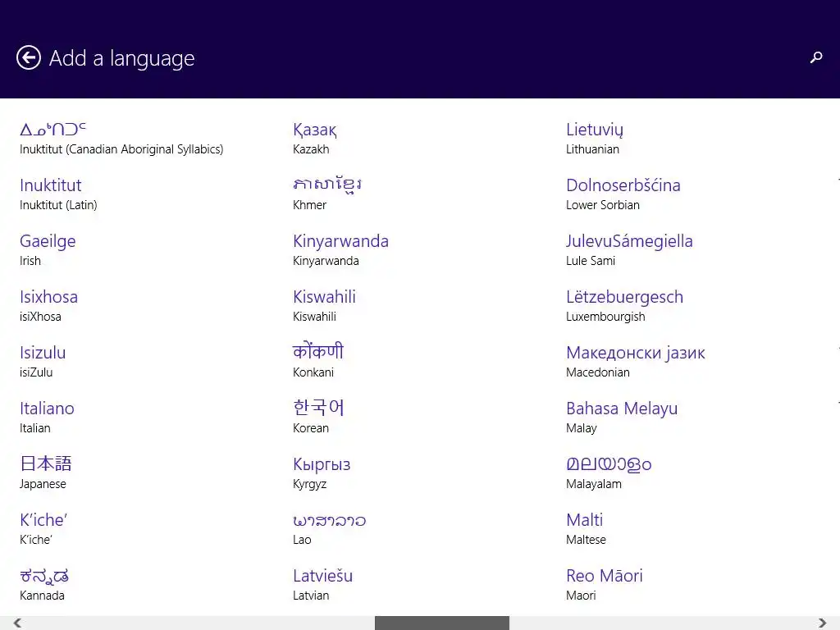Select the Konkani language tile
Viewport: 840px width, 630px height.
coord(318,362)
